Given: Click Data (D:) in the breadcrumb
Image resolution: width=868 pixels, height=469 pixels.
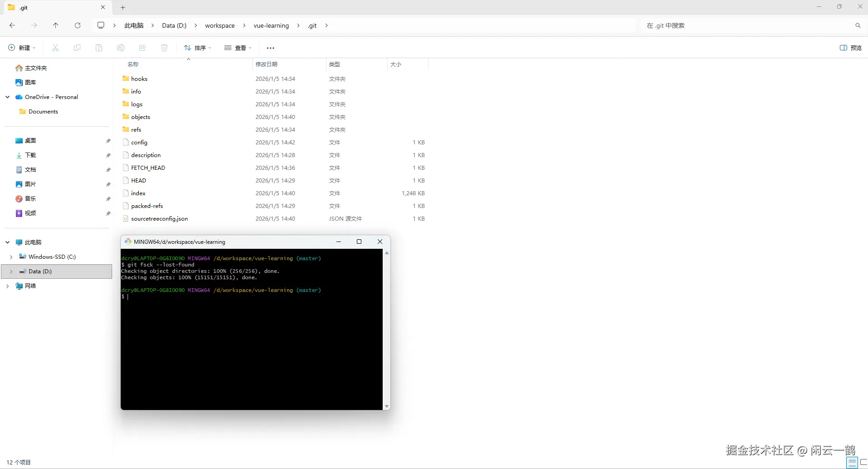Looking at the screenshot, I should point(174,25).
